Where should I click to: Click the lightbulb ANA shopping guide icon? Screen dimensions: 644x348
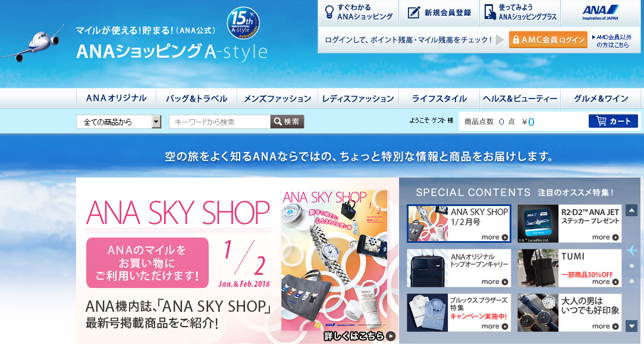point(329,12)
